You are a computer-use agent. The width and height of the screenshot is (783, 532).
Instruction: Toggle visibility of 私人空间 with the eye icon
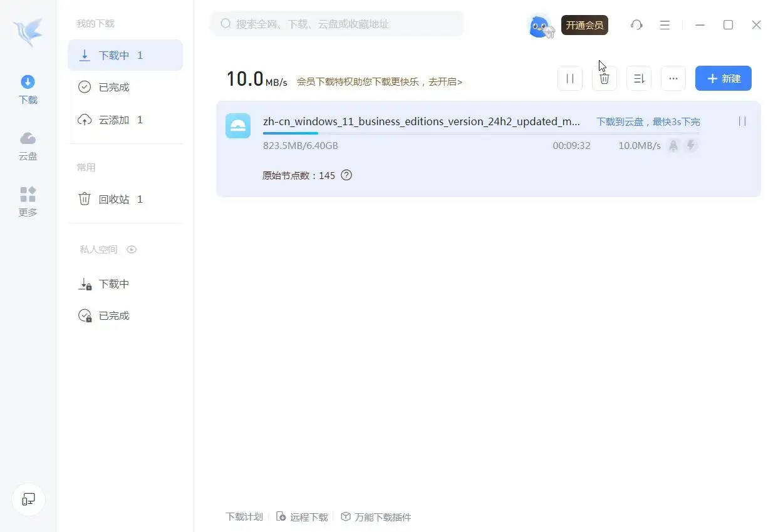132,249
